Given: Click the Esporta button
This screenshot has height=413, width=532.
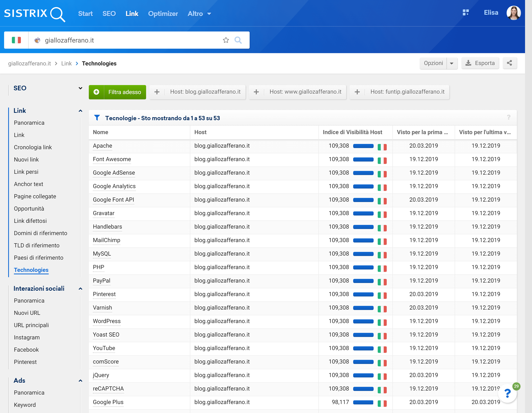Looking at the screenshot, I should coord(480,63).
